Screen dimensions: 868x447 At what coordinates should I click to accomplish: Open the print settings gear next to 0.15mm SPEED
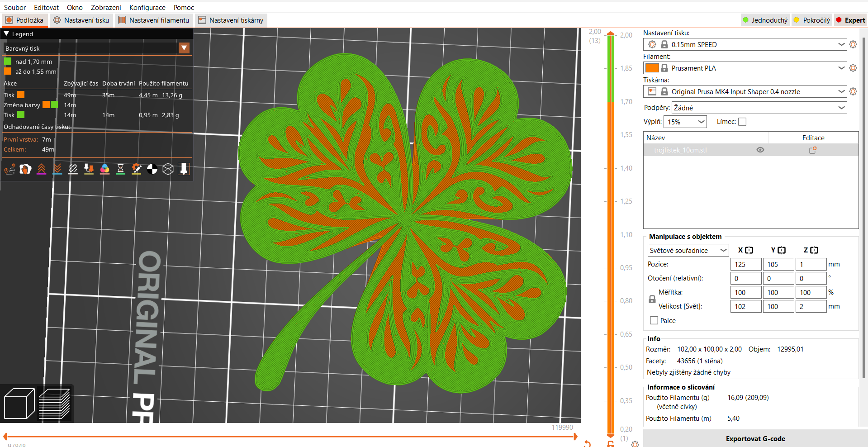(853, 44)
